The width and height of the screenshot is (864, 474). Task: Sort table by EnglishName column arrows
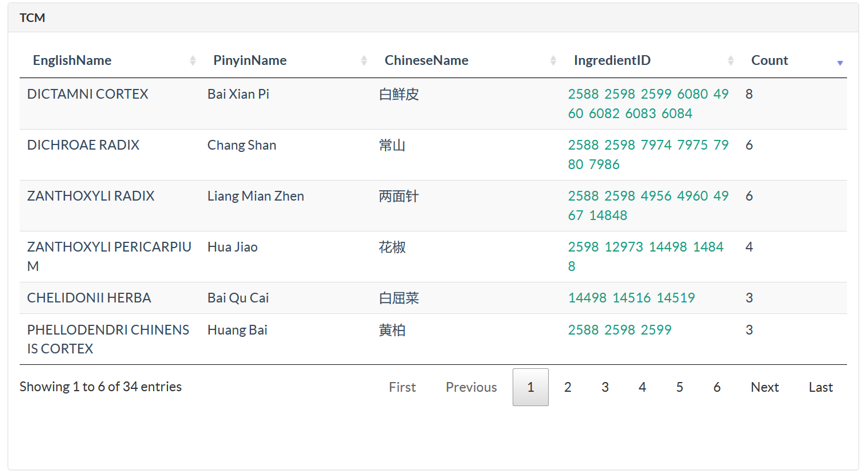[x=192, y=61]
